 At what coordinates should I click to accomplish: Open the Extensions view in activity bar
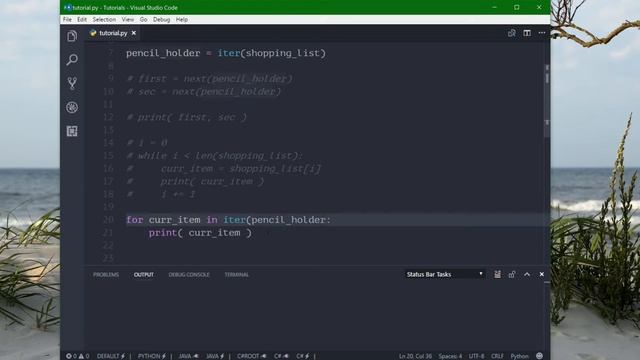(72, 131)
